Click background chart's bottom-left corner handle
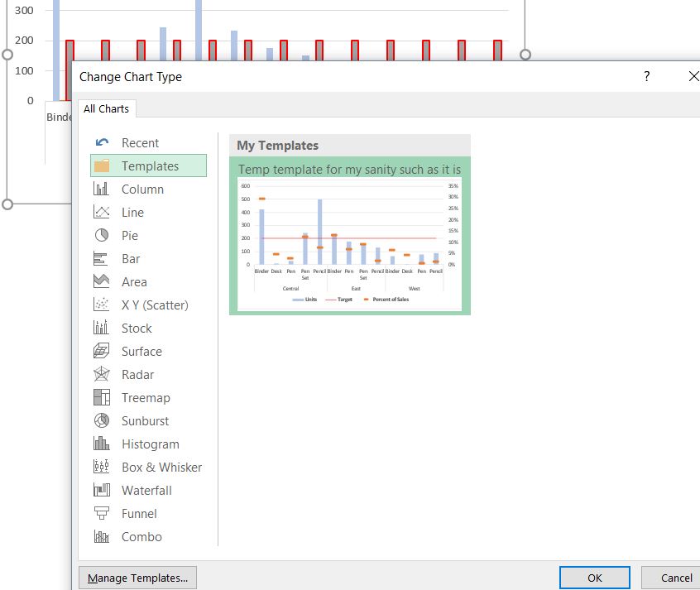 point(7,204)
